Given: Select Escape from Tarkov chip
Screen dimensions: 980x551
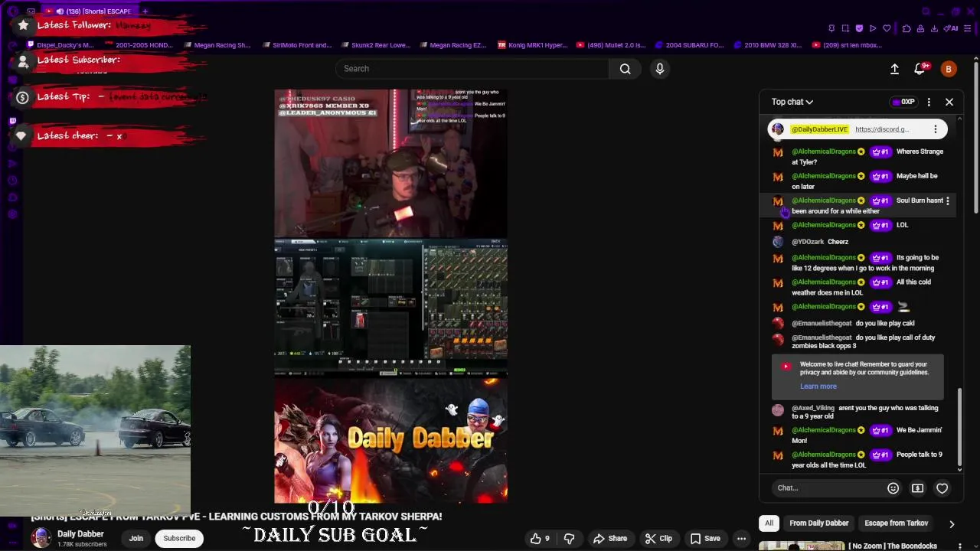Looking at the screenshot, I should 896,523.
